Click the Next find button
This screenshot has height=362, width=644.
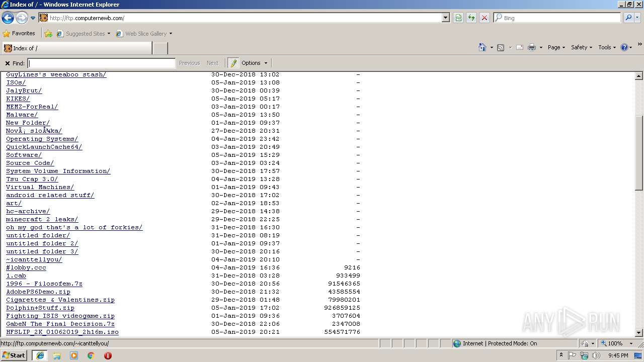[x=212, y=63]
